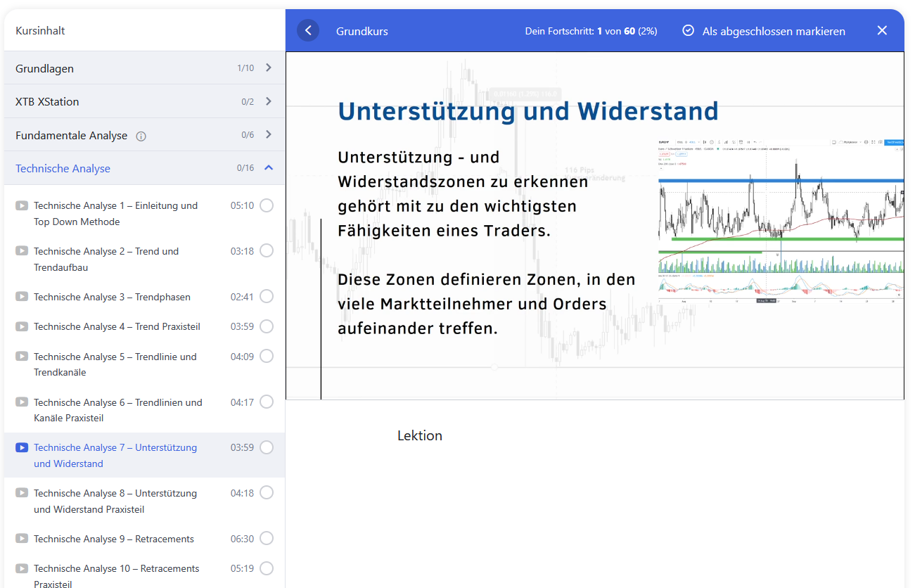Viewport: 915px width, 588px height.
Task: Click video icon for Technische Analyse 4
Action: 23,327
